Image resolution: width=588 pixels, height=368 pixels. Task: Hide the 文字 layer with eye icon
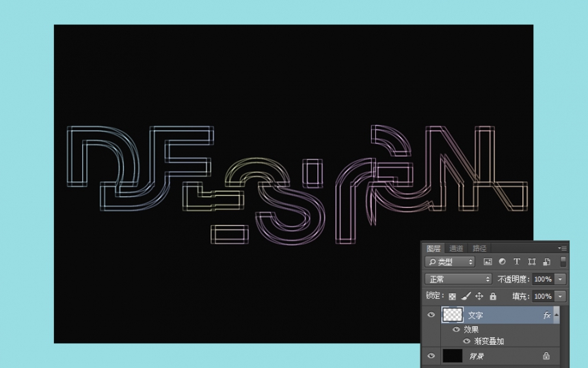(431, 315)
